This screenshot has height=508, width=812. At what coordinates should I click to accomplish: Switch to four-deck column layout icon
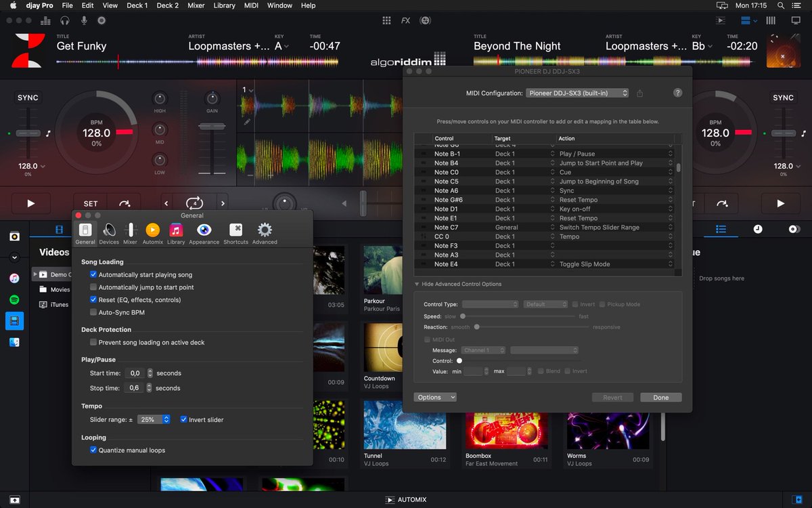[771, 20]
